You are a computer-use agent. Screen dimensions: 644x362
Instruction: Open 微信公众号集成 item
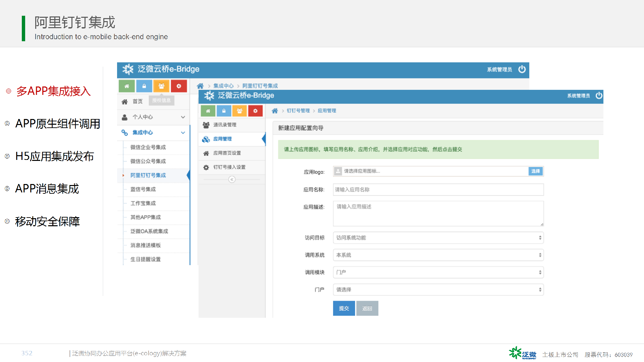(148, 161)
